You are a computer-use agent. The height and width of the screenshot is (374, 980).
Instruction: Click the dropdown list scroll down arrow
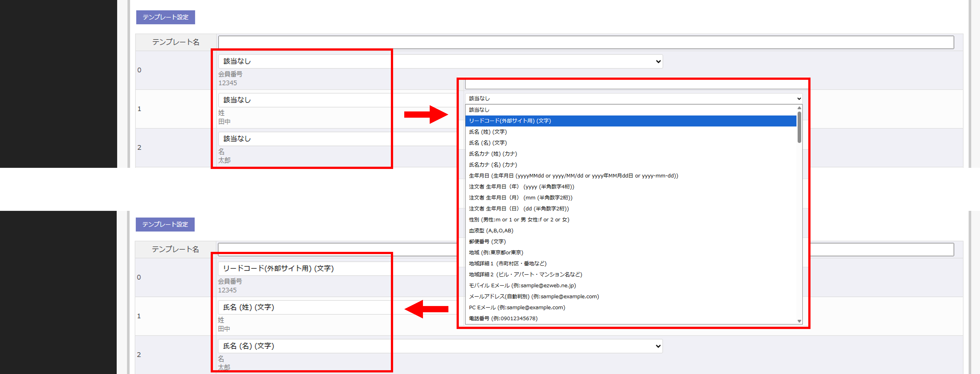(799, 321)
